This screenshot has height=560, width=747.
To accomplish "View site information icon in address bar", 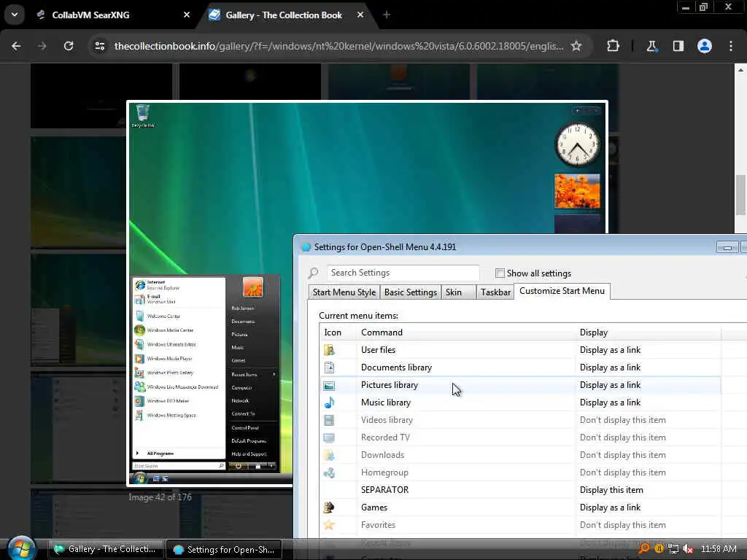I will 99,46.
